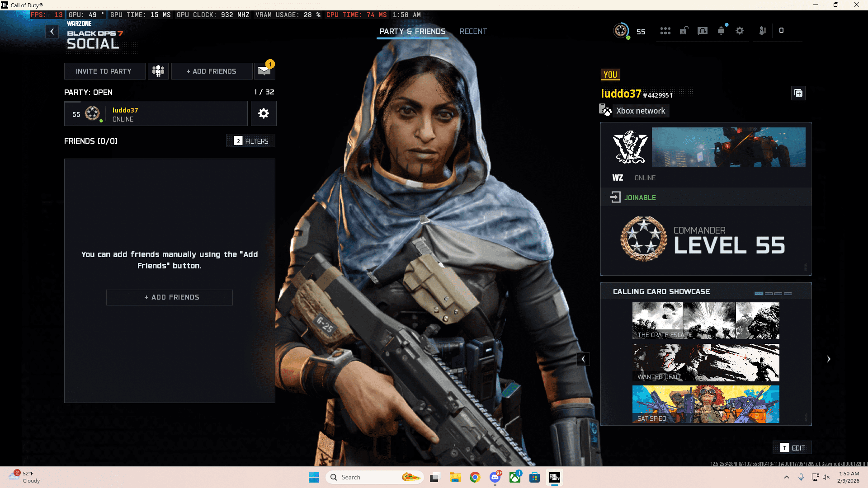Select the Satisfied calling card
Screen dimensions: 868x488
point(706,404)
